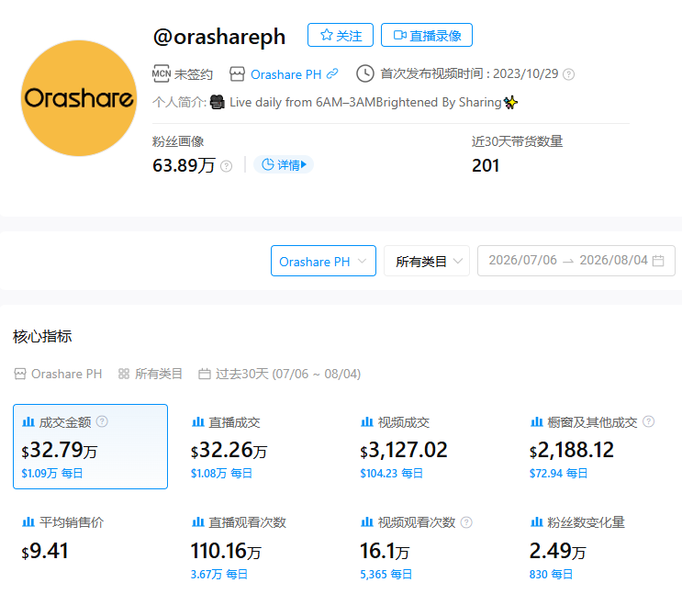This screenshot has width=682, height=616.
Task: Click the bar chart icon before 视频成交
Action: coord(367,421)
